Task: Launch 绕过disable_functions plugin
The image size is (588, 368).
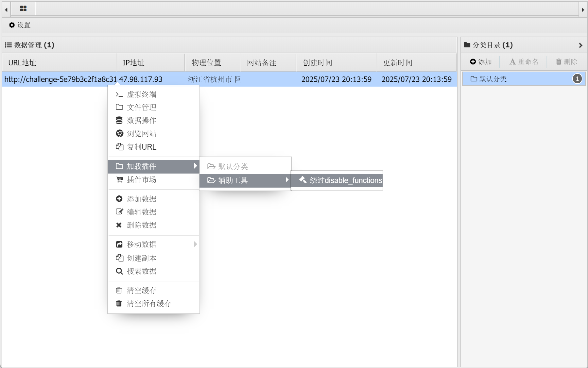Action: coord(337,180)
